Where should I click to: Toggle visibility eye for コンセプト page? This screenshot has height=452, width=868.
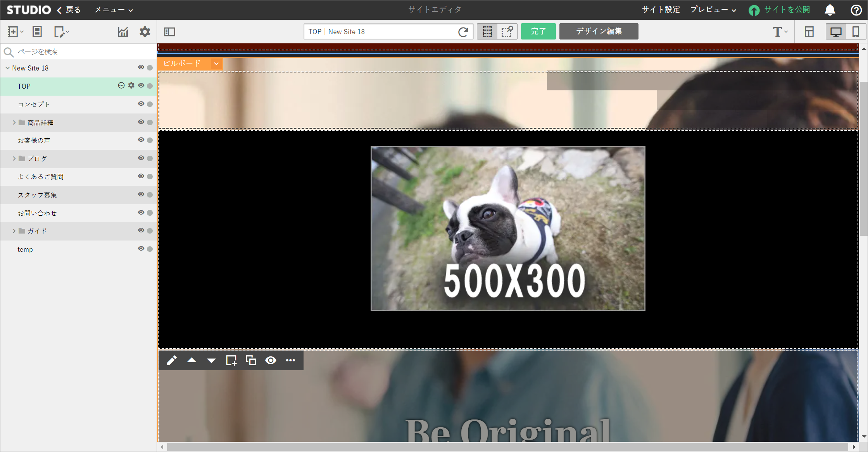pyautogui.click(x=141, y=104)
